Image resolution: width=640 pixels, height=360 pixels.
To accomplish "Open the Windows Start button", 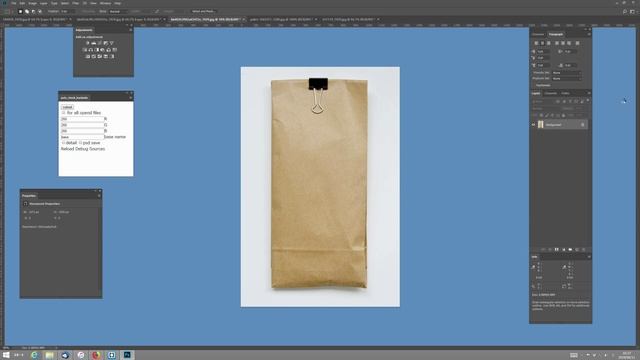I will pos(6,355).
